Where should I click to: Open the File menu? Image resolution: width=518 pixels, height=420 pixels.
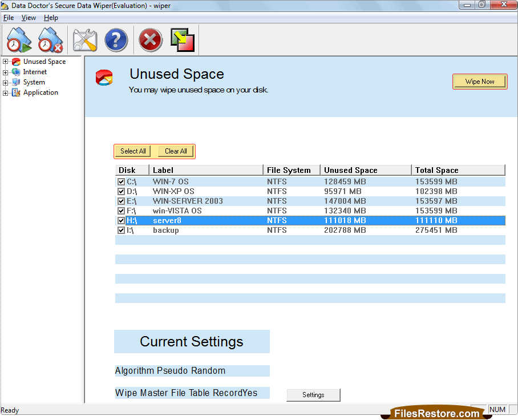(x=9, y=18)
